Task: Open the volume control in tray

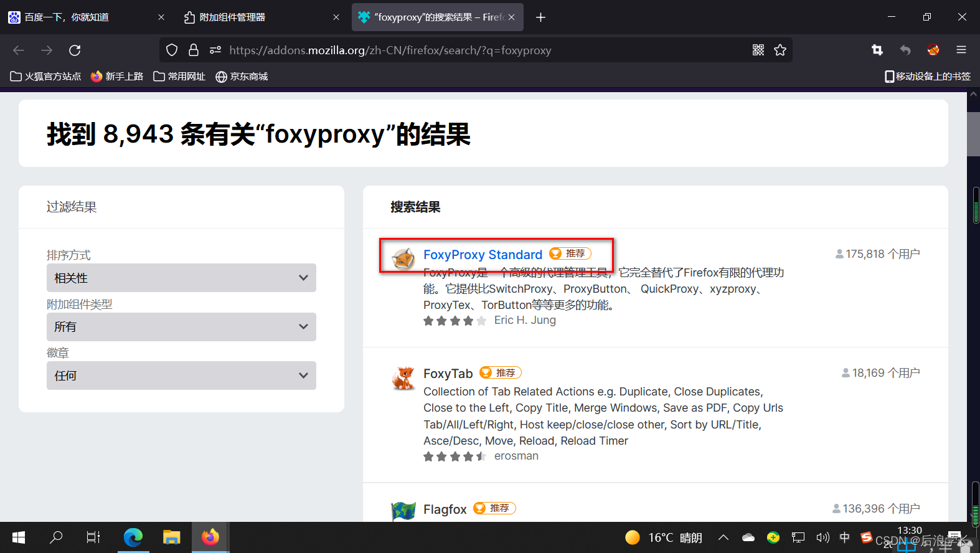Action: (x=823, y=537)
